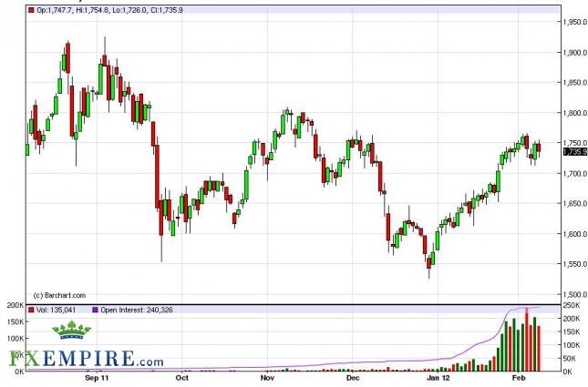Click the 'Dec' date axis label

[x=353, y=378]
